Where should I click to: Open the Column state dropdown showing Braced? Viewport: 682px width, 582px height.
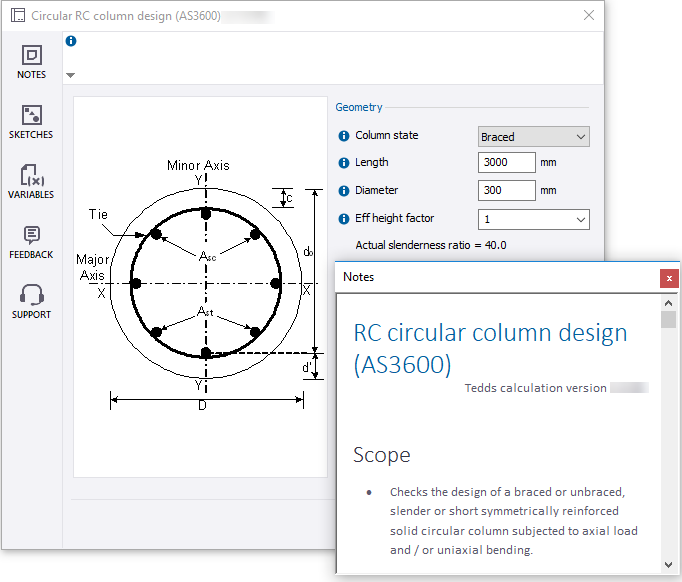tap(533, 137)
